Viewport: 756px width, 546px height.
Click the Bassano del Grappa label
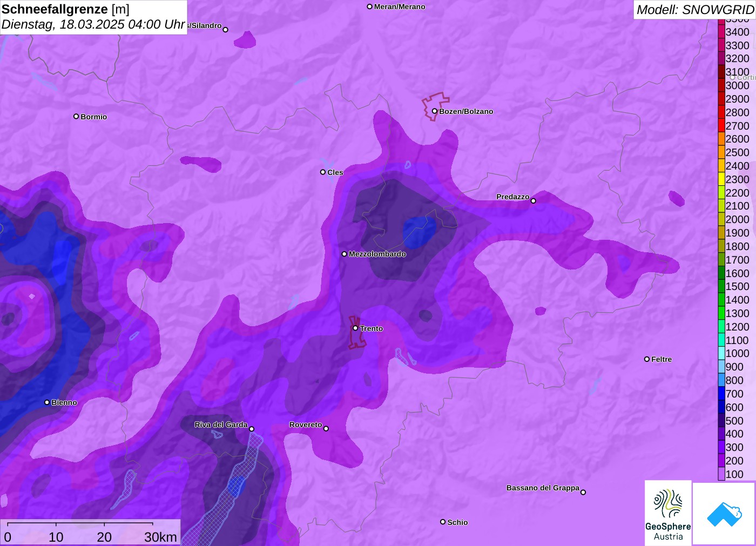pyautogui.click(x=543, y=488)
